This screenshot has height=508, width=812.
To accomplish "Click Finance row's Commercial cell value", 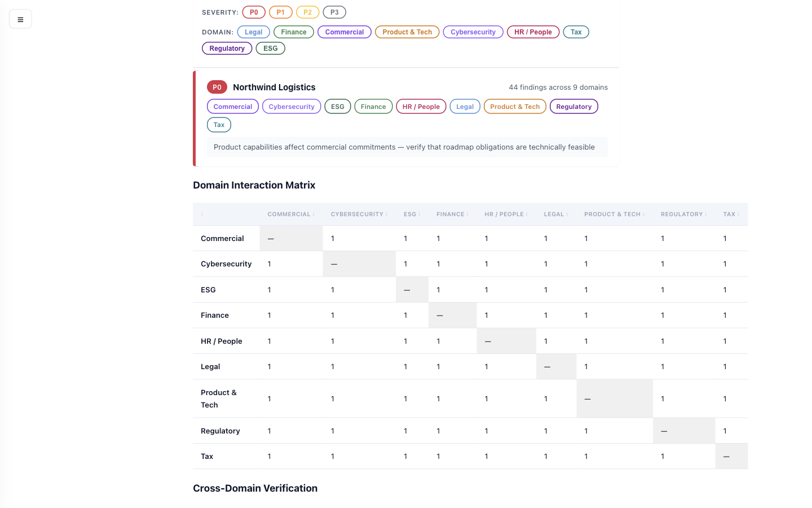I will tap(270, 316).
